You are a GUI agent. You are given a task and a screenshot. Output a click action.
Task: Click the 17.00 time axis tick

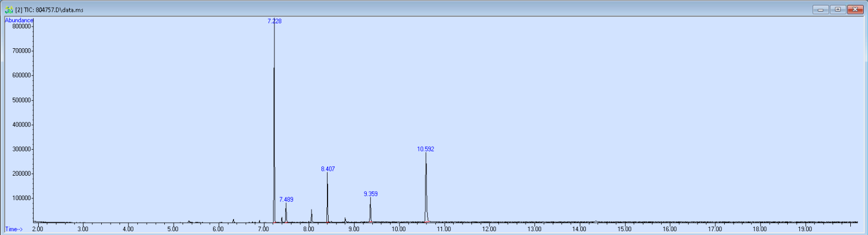pyautogui.click(x=715, y=229)
